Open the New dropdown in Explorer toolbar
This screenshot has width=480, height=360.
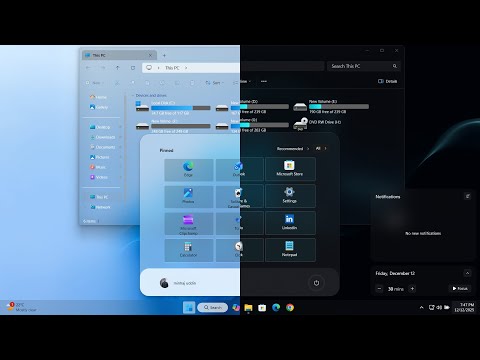pos(95,82)
